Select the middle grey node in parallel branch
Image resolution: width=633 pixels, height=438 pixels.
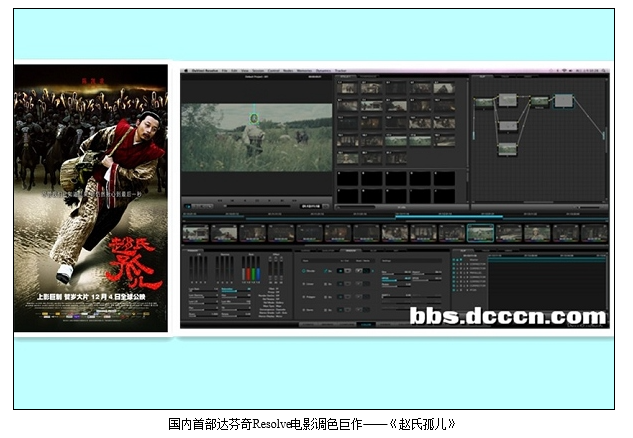coord(508,126)
